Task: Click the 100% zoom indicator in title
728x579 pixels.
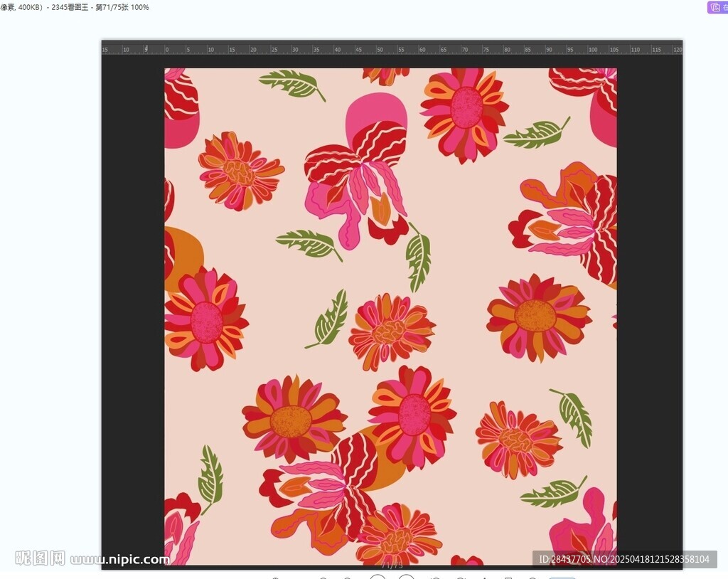Action: pos(140,7)
